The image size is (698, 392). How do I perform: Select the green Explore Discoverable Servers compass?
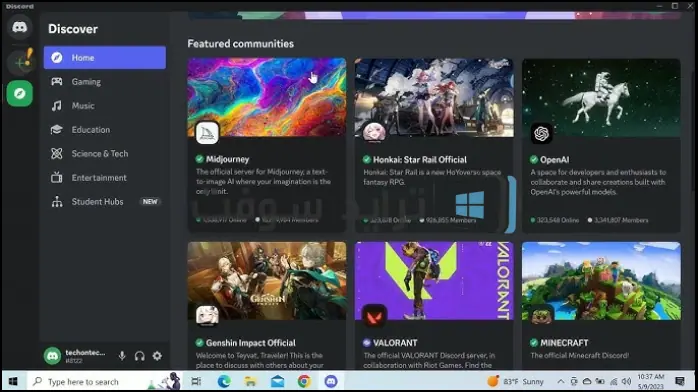pyautogui.click(x=20, y=93)
